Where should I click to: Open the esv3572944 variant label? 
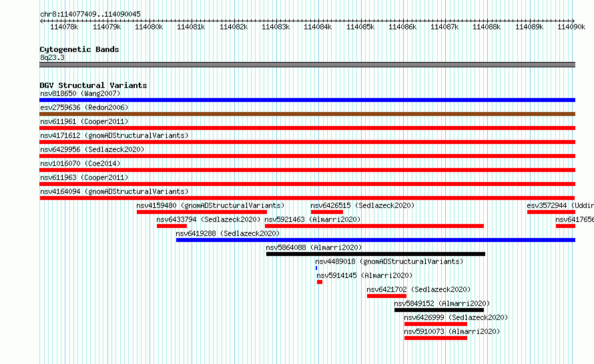[x=560, y=205]
